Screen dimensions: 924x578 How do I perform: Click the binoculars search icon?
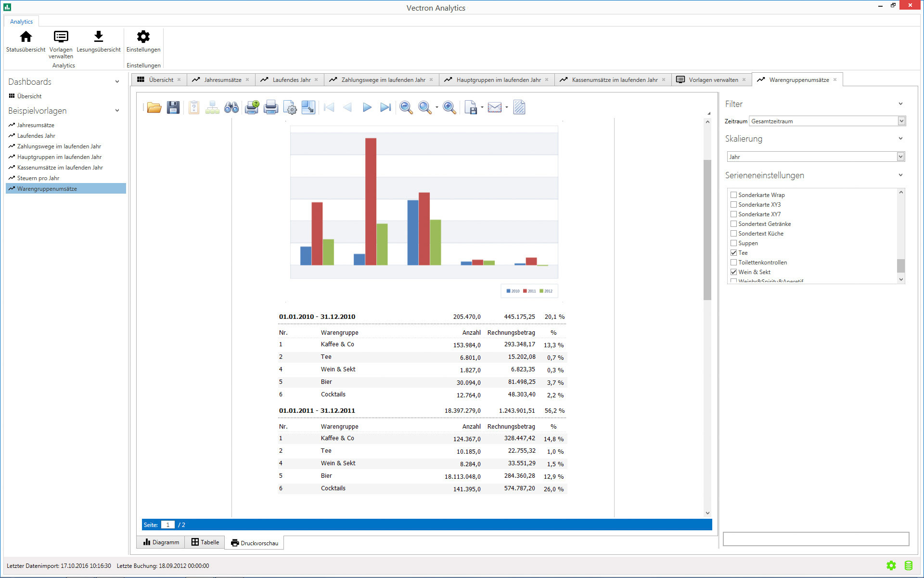[x=231, y=107]
